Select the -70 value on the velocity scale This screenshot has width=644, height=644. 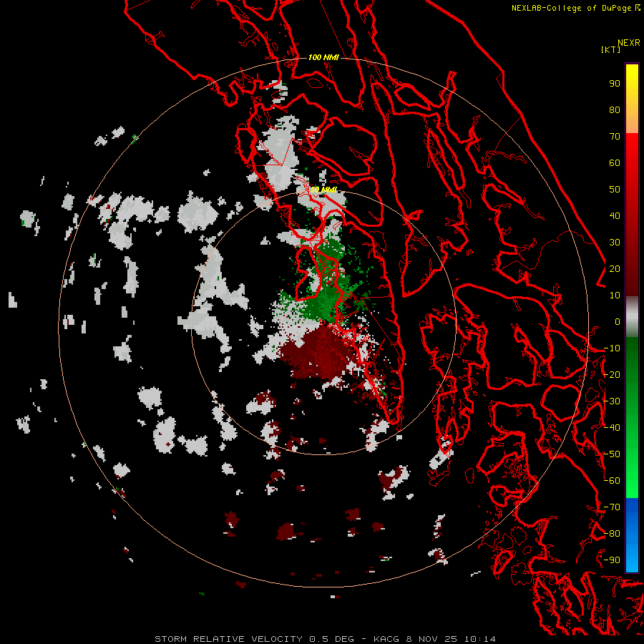[612, 507]
